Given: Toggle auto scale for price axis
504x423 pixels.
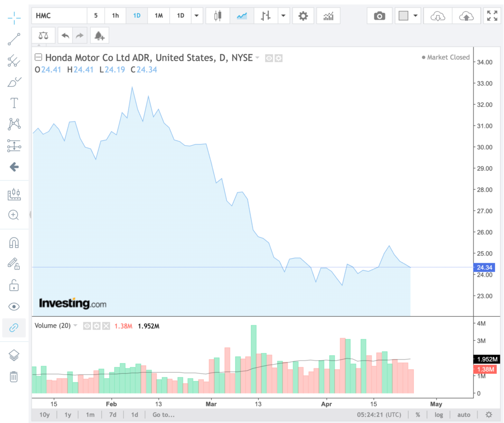Looking at the screenshot, I should coord(464,415).
